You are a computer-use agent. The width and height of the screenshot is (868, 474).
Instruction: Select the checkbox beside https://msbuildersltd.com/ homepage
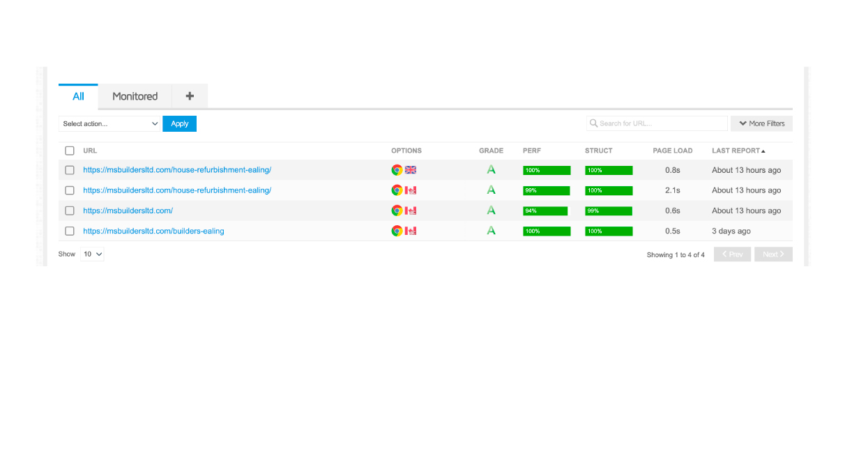click(x=70, y=211)
